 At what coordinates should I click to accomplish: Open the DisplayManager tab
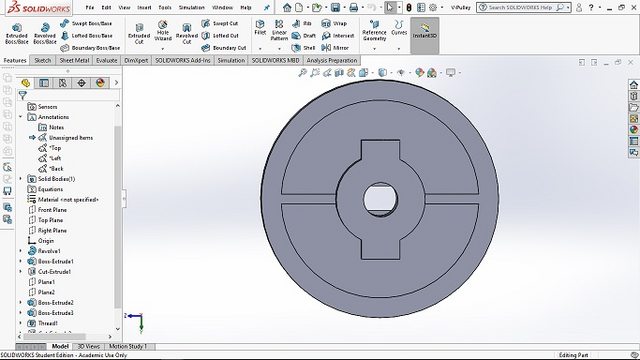100,83
